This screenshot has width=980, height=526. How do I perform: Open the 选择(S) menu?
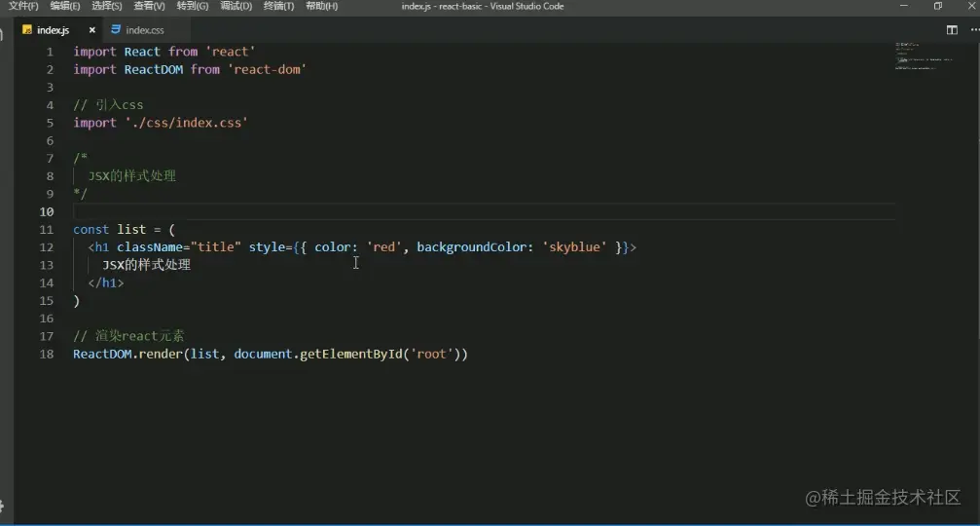click(x=107, y=6)
